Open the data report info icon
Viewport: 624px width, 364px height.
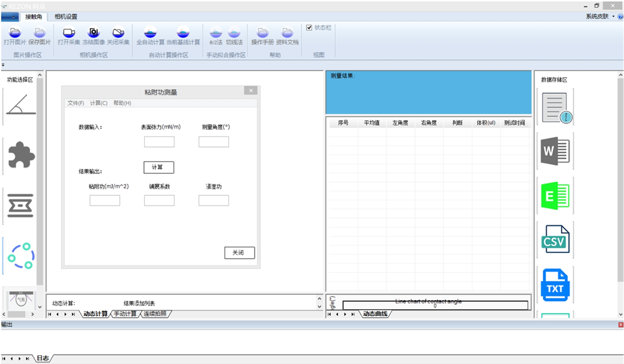click(556, 107)
